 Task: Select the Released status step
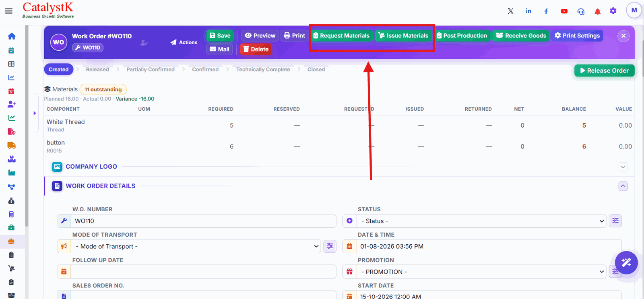coord(97,70)
